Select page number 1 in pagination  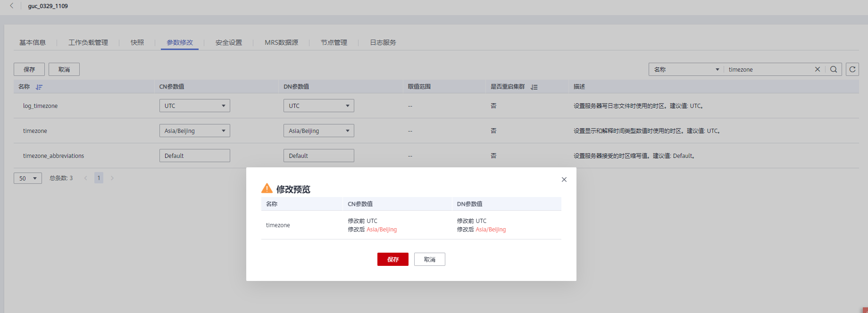(99, 178)
